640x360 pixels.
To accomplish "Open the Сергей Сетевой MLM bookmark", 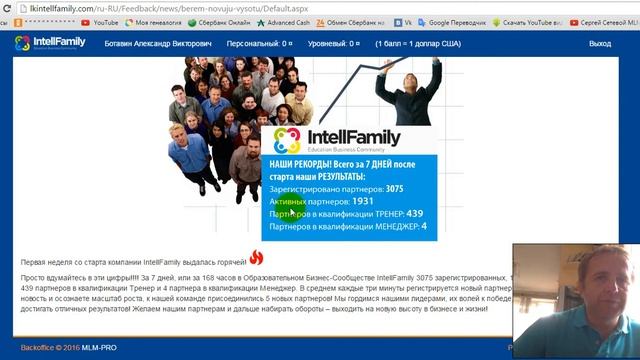I will [604, 23].
